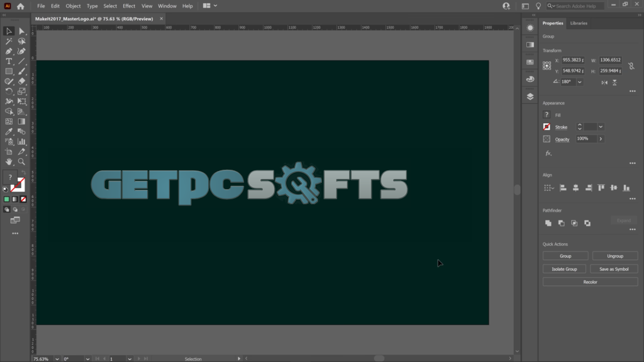Open the Object menu
The image size is (644, 362).
pos(73,6)
